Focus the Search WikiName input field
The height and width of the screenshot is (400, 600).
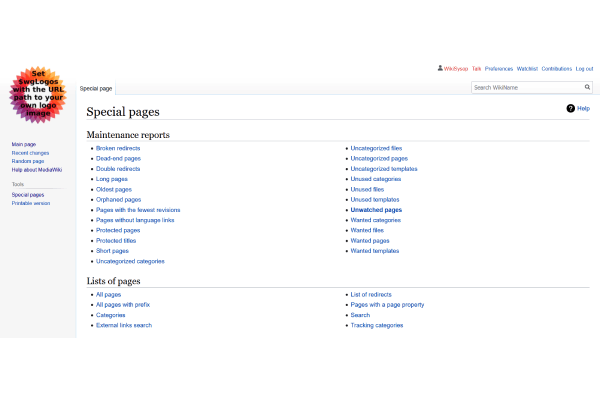526,87
